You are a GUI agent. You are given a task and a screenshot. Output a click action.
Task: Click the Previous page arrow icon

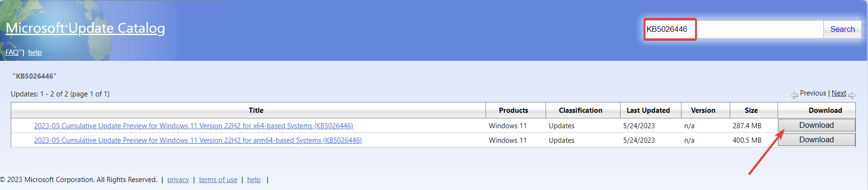click(x=794, y=95)
